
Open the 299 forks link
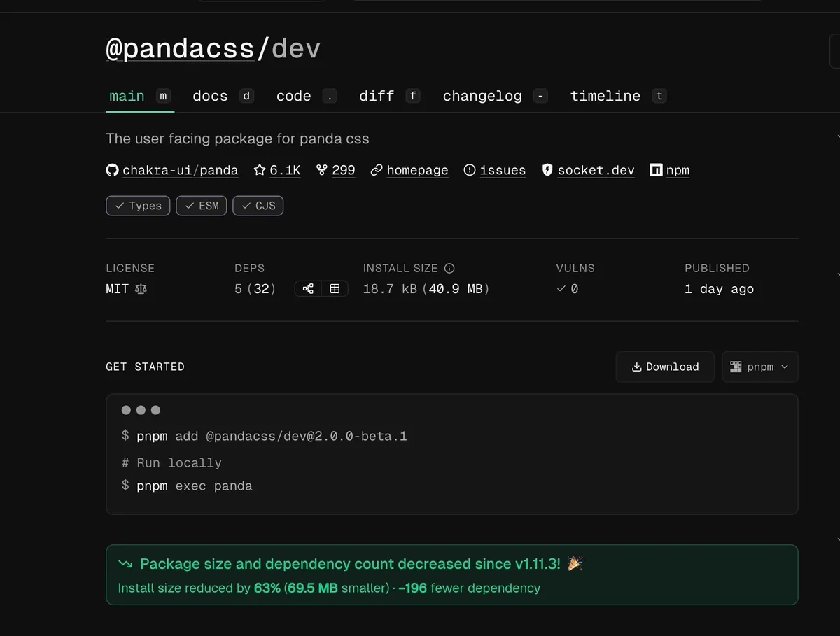[344, 170]
